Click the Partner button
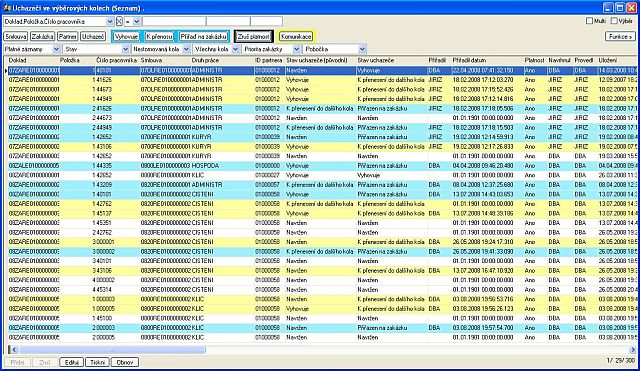This screenshot has width=640, height=371. pyautogui.click(x=67, y=37)
